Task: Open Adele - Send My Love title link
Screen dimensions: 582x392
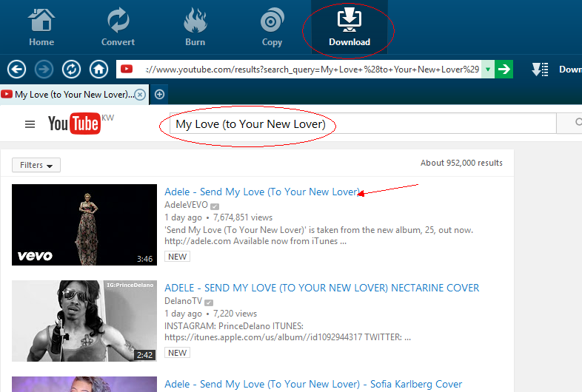Action: coord(262,192)
